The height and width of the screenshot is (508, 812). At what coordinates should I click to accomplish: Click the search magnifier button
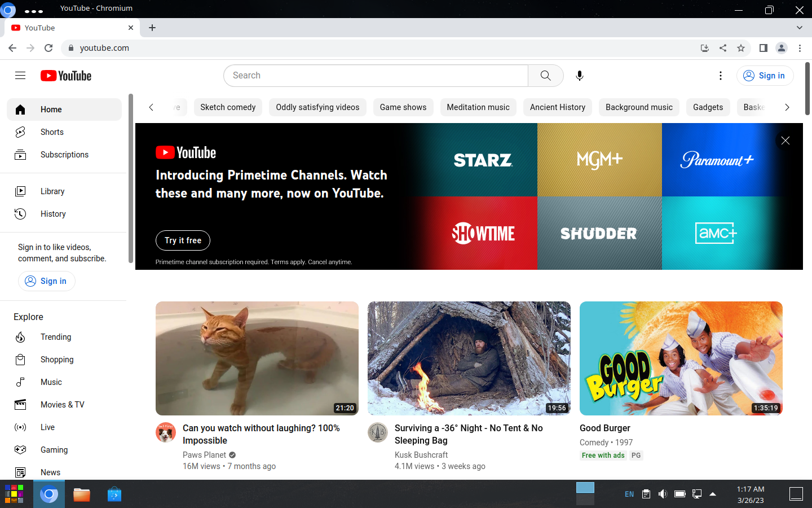coord(545,76)
